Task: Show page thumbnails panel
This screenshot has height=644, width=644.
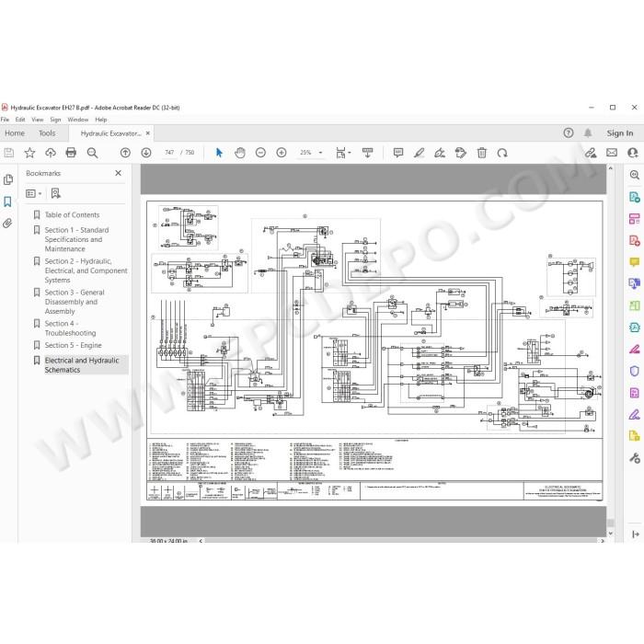Action: [x=7, y=179]
